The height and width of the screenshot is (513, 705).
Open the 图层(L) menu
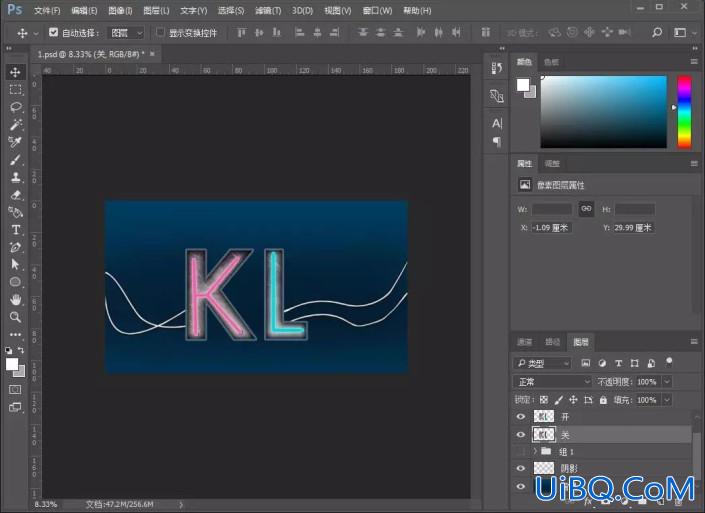pos(156,10)
